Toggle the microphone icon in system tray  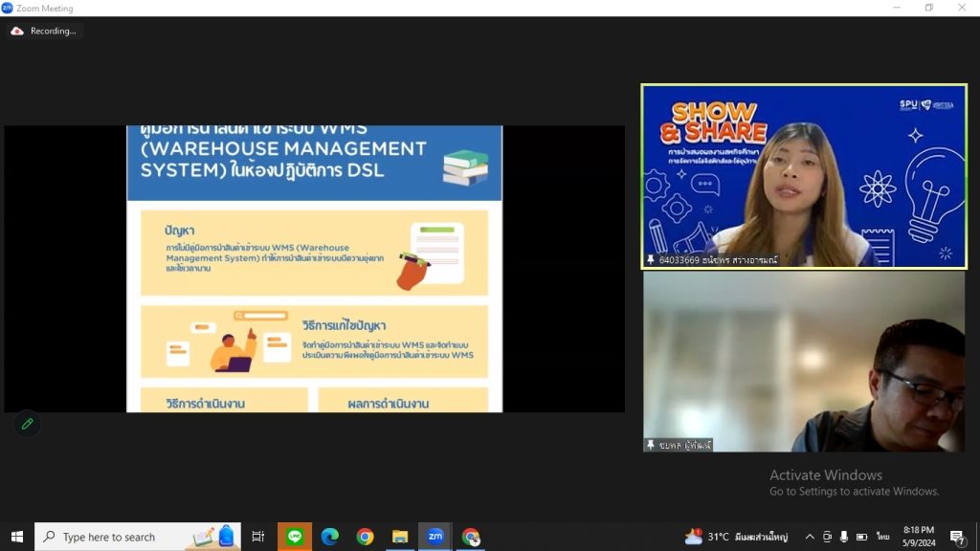(844, 537)
